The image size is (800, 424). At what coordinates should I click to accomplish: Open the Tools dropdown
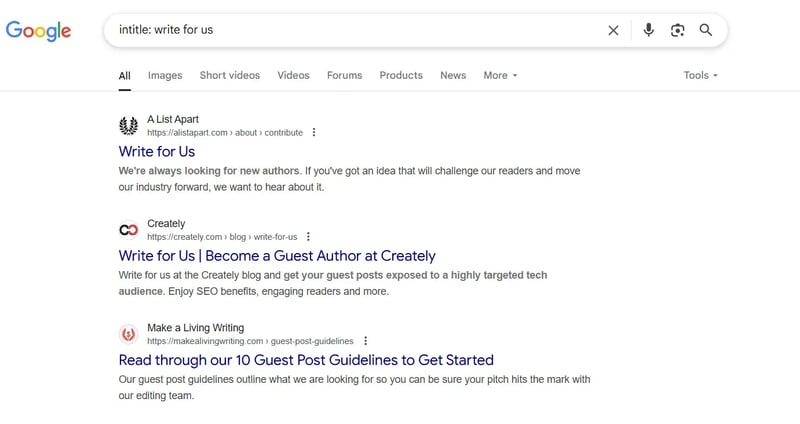pyautogui.click(x=701, y=76)
